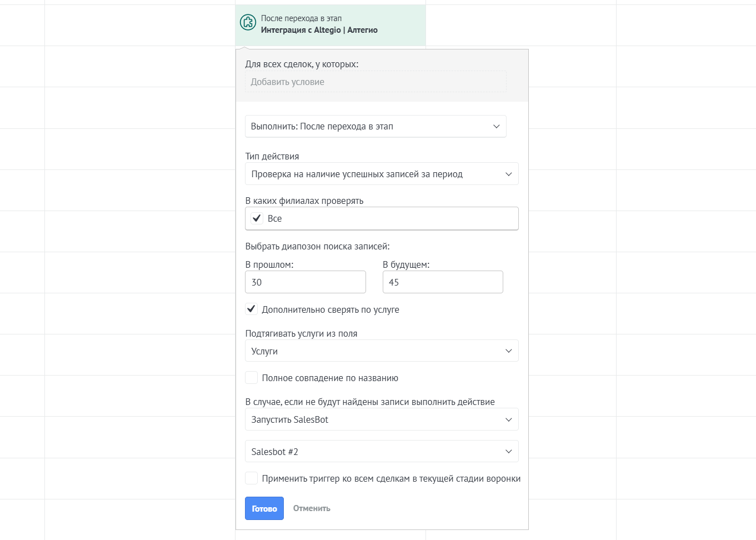This screenshot has width=756, height=540.
Task: Open the 'Выполнить: После перехода в этап' dropdown
Action: point(376,126)
